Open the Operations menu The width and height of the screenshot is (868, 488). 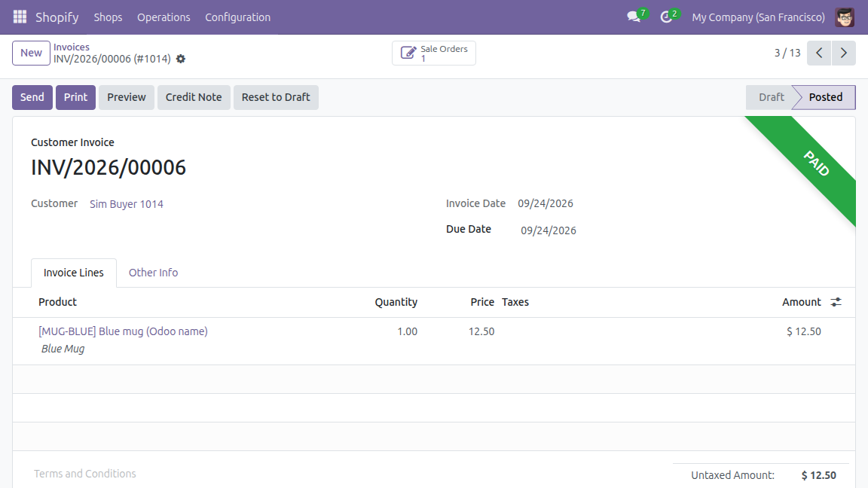pyautogui.click(x=164, y=17)
